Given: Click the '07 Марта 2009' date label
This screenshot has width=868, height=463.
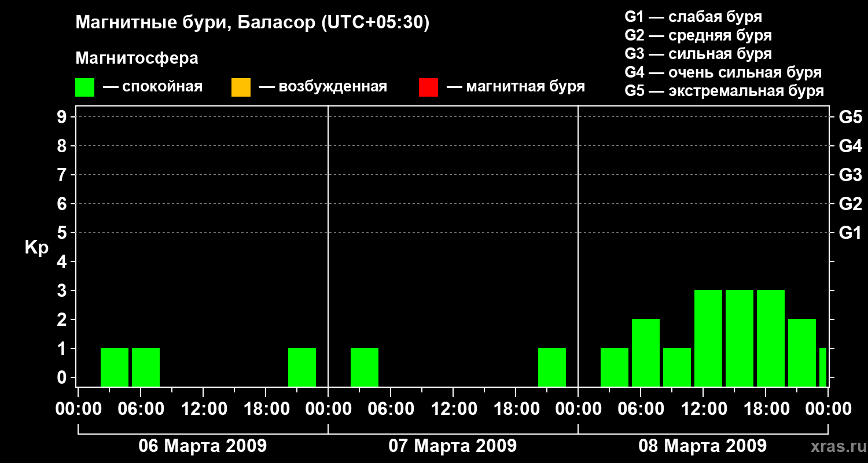Looking at the screenshot, I should [453, 446].
